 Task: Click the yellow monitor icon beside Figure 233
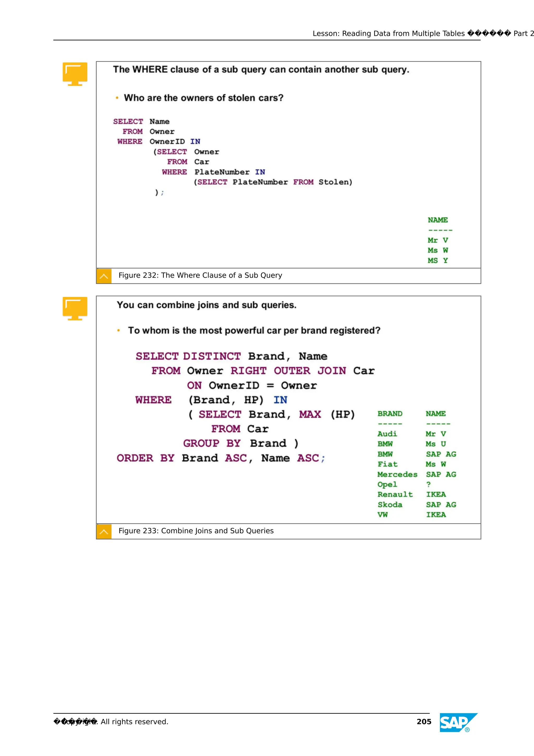[75, 308]
